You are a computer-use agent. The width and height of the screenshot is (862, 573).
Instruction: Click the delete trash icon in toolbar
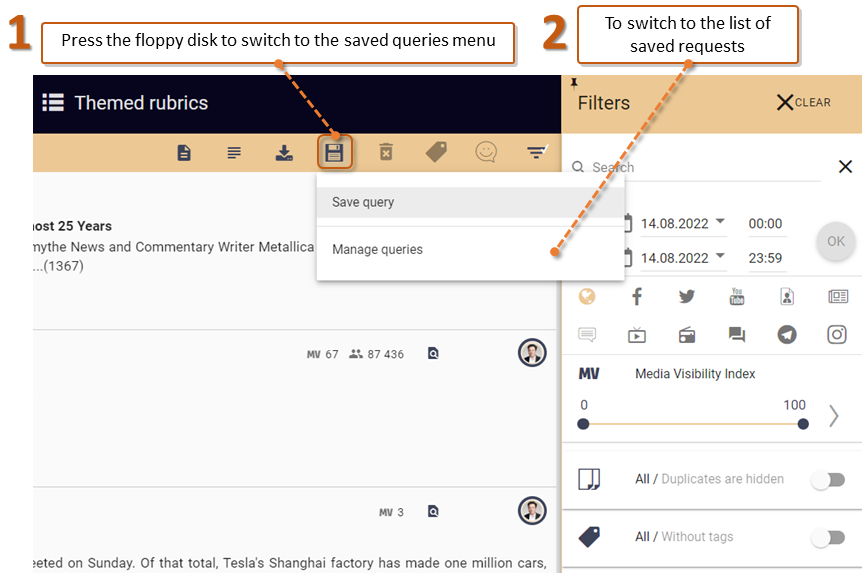coord(386,152)
